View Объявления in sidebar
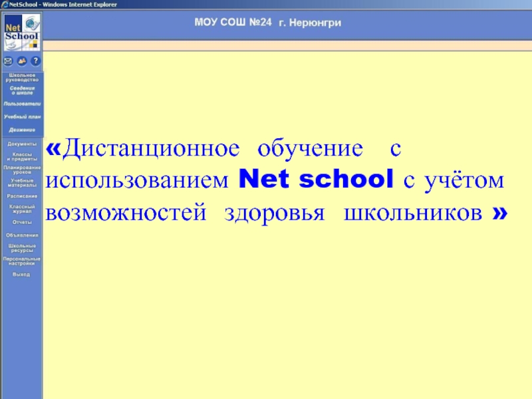Image resolution: width=532 pixels, height=399 pixels. click(x=22, y=235)
